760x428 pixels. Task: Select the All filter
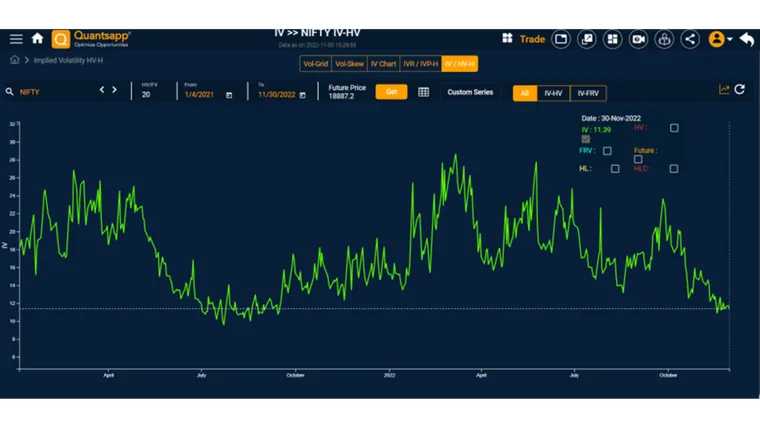click(x=525, y=93)
